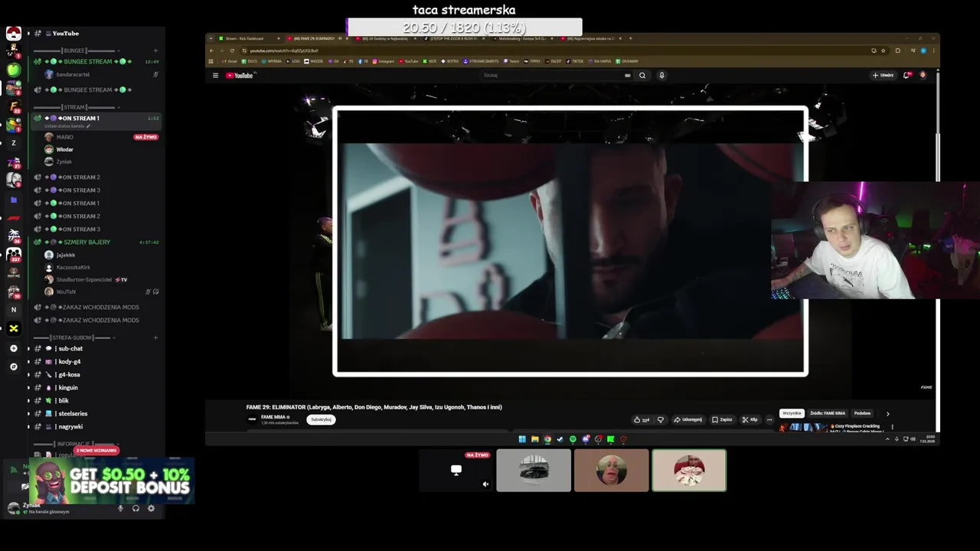Expand threads arrow beside sub-chat channel
This screenshot has height=551, width=980.
[x=28, y=349]
